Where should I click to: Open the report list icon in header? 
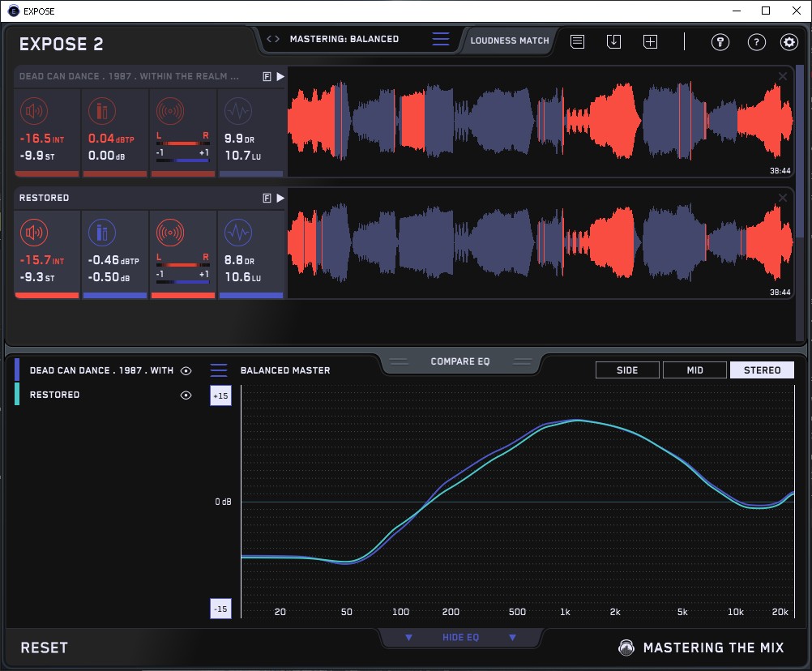[578, 41]
